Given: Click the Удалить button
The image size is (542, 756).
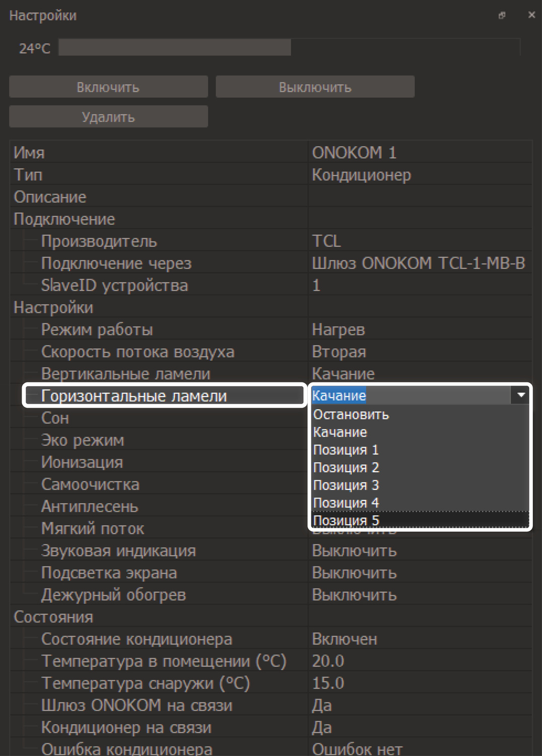Looking at the screenshot, I should point(108,117).
